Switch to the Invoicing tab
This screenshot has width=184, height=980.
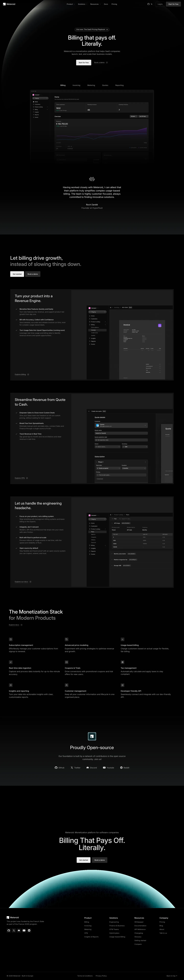coord(77,85)
